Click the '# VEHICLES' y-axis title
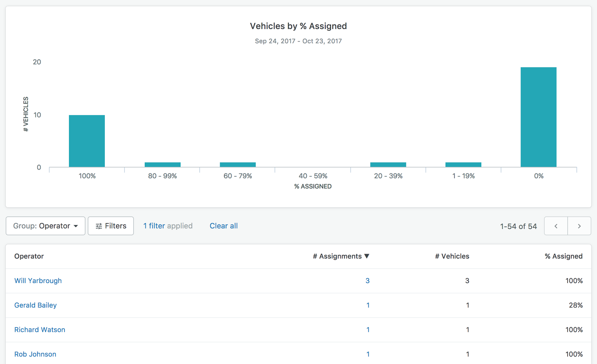Viewport: 597px width, 364px height. pos(26,114)
